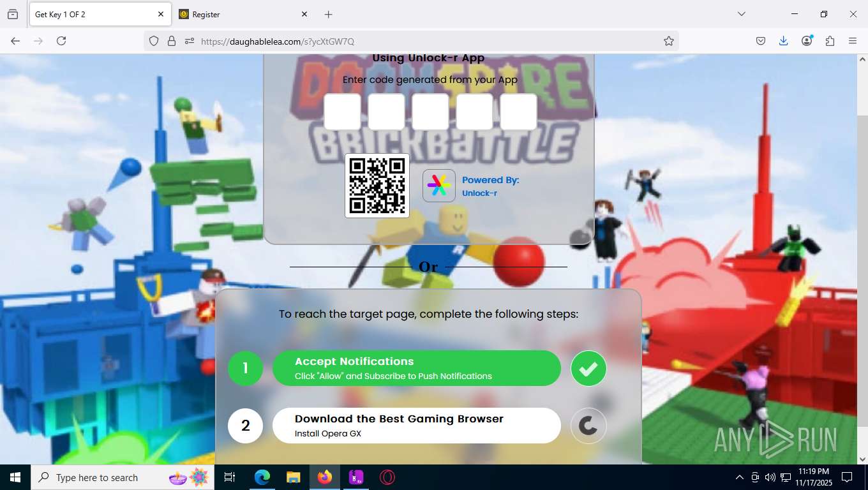Go forward to next page
This screenshot has width=868, height=490.
[x=38, y=41]
